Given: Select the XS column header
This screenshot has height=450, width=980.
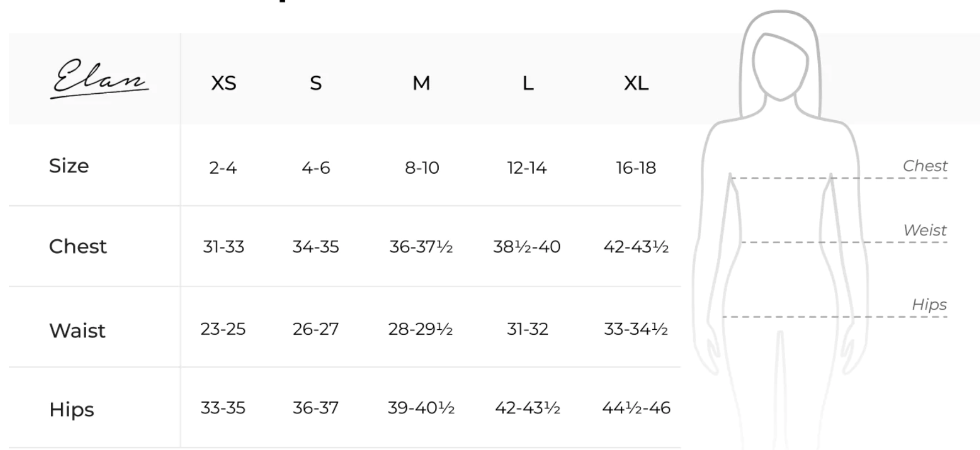Looking at the screenshot, I should pos(223,83).
